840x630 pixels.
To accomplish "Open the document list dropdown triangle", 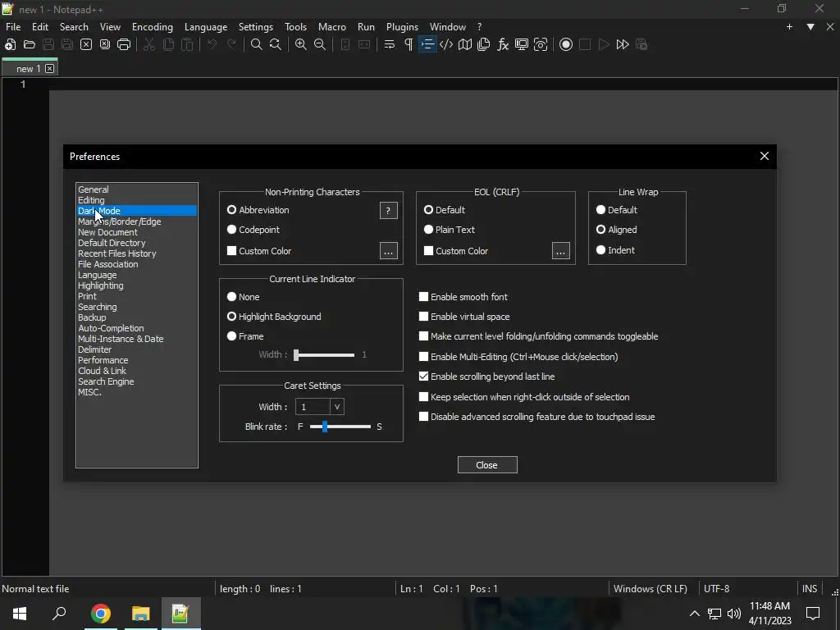I will [810, 27].
